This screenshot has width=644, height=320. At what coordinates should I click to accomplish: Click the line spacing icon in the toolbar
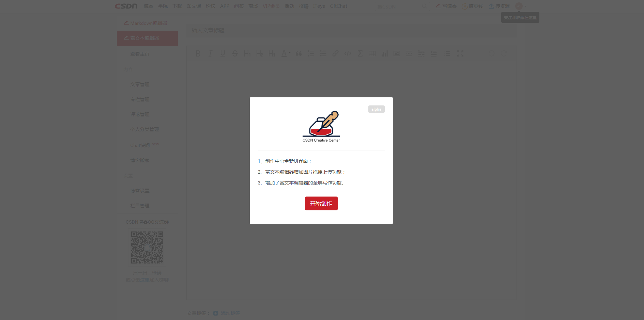(446, 53)
